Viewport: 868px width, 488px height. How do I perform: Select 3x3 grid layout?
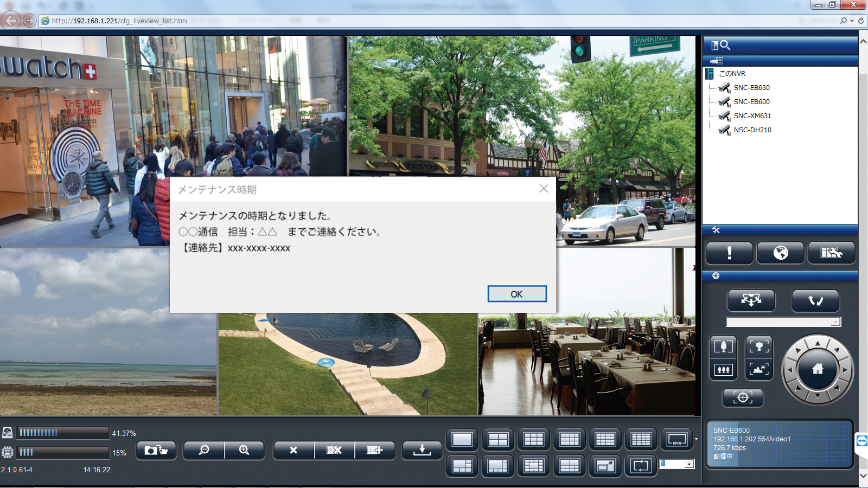point(534,439)
